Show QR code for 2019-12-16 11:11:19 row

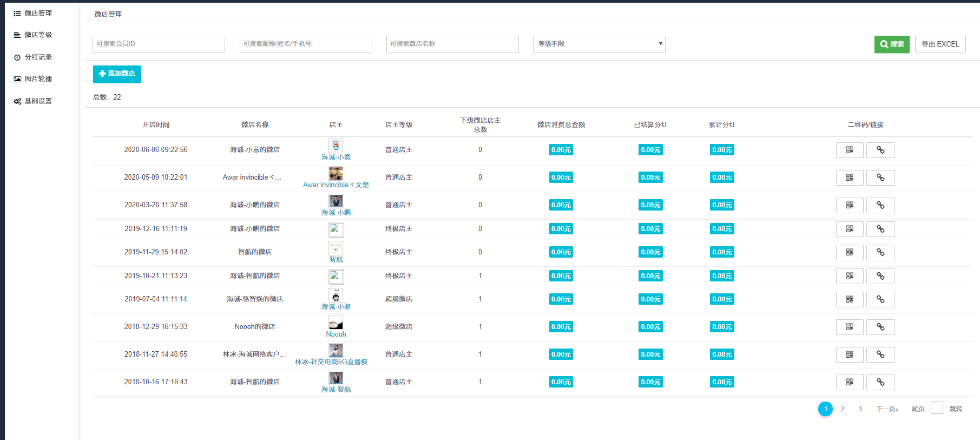850,229
